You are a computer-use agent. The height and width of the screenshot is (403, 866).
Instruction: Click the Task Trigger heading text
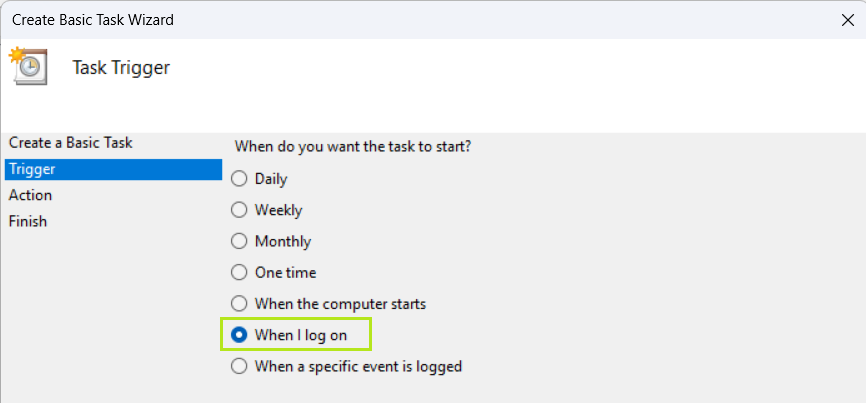121,68
